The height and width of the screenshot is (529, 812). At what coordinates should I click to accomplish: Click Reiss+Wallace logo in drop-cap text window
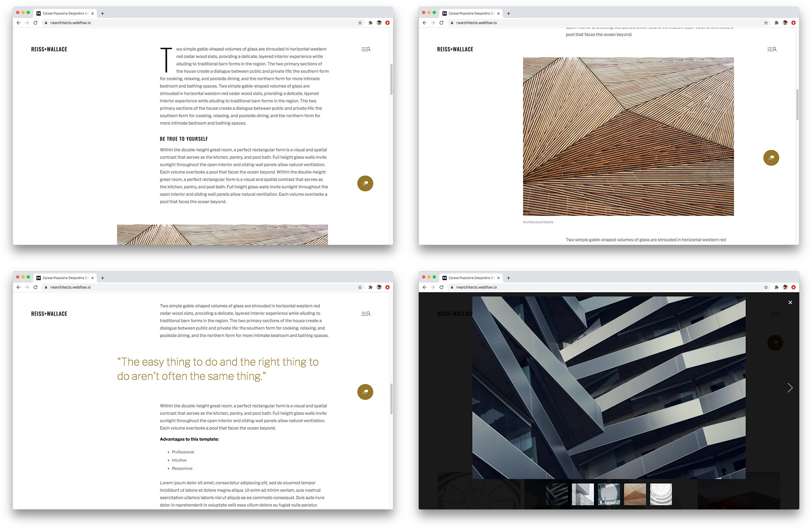point(49,49)
